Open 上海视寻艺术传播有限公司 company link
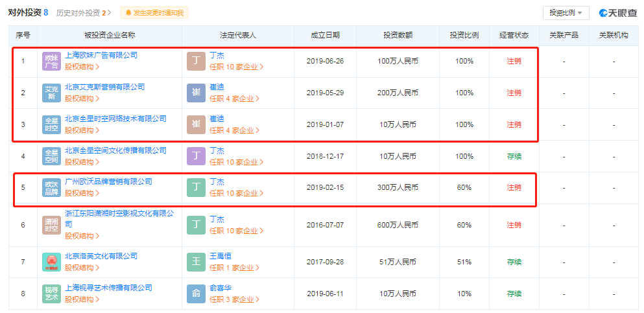Image resolution: width=644 pixels, height=313 pixels. pos(108,288)
